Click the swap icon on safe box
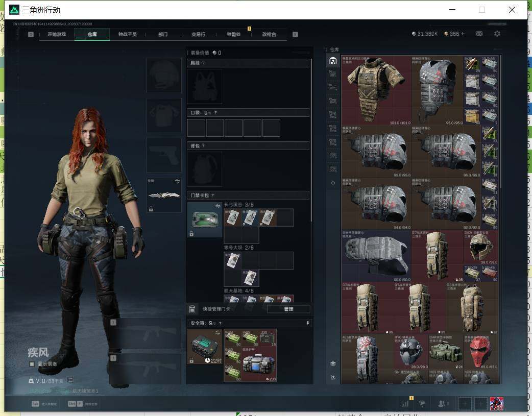Image resolution: width=532 pixels, height=416 pixels. 217,332
